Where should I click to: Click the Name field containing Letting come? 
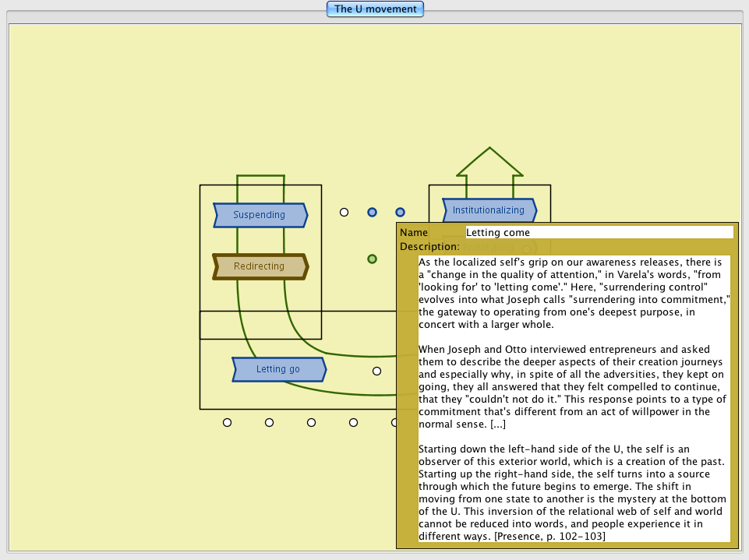click(599, 232)
